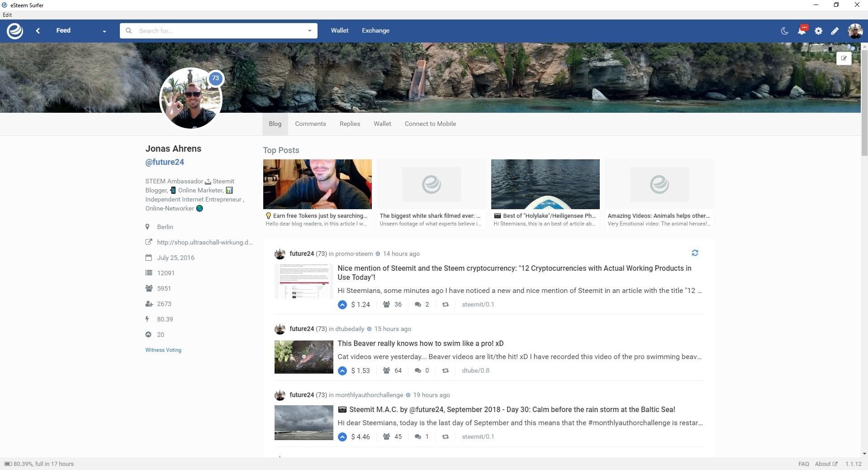Open comments on the Beaver post
The width and height of the screenshot is (868, 470).
click(x=422, y=370)
